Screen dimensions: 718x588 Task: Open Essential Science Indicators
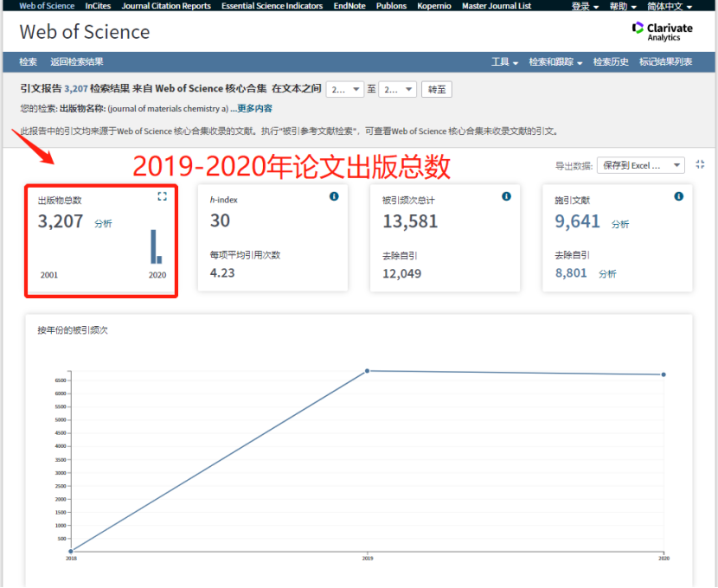(272, 6)
